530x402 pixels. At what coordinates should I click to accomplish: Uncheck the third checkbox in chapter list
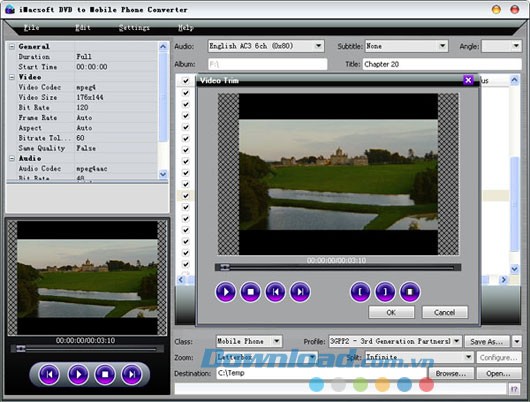(186, 104)
